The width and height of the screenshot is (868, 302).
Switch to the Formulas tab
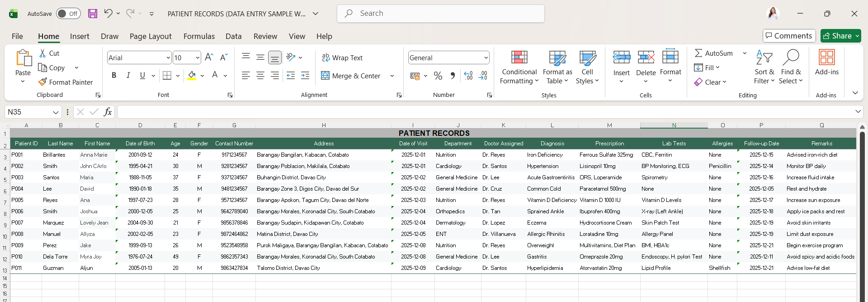coord(199,36)
